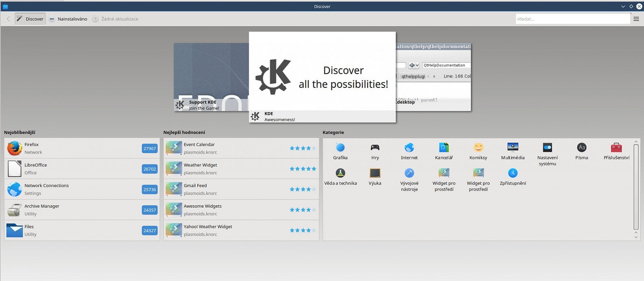Open the first Widget pro prostředí category

[x=444, y=180]
